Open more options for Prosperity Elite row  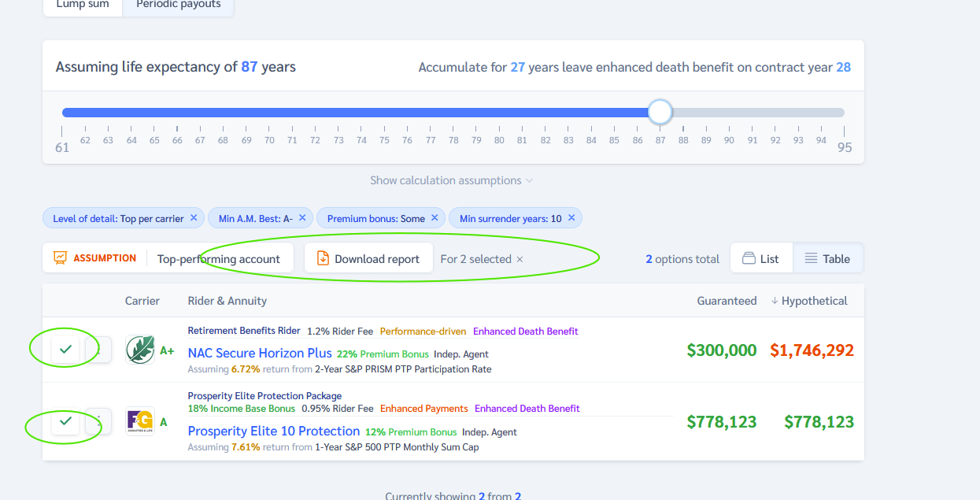click(98, 421)
